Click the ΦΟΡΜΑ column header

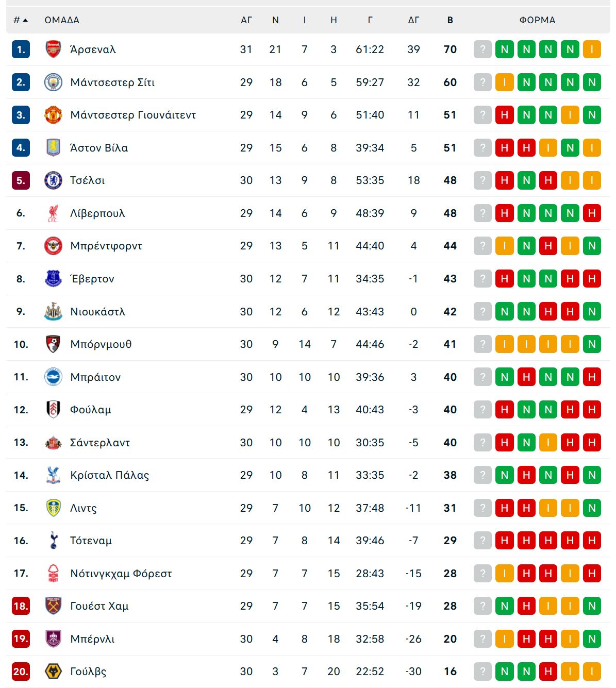537,20
